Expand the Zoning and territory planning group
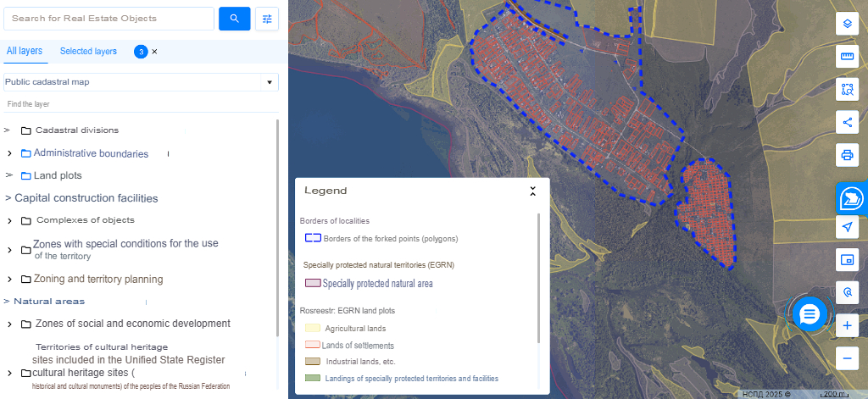The width and height of the screenshot is (868, 399). click(9, 280)
